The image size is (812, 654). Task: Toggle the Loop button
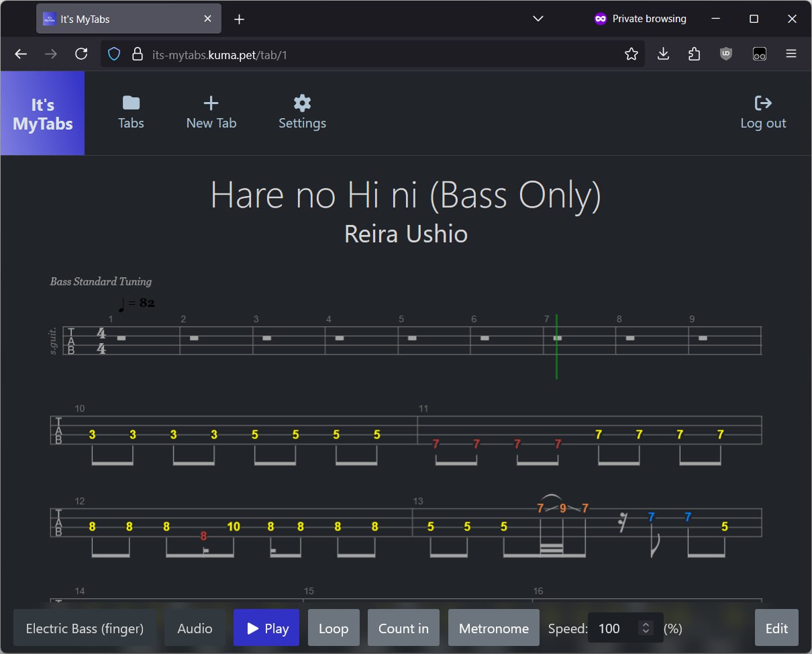(334, 628)
